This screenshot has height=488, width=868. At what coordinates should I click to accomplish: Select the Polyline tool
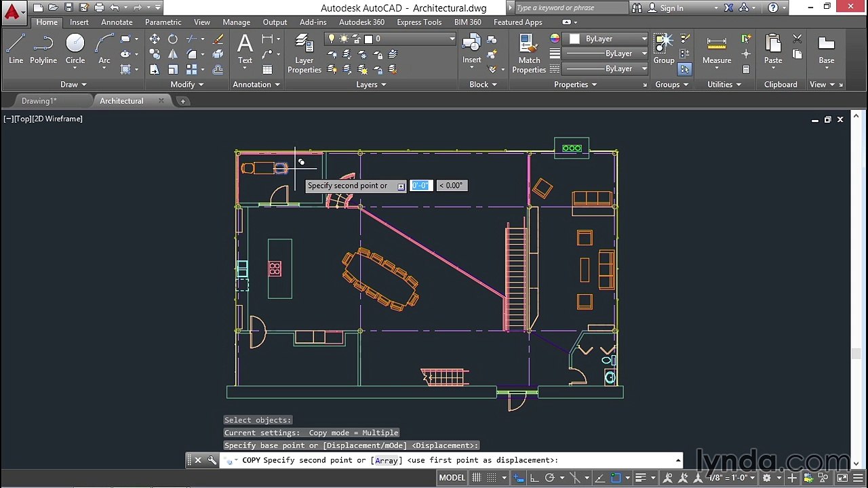coord(43,49)
